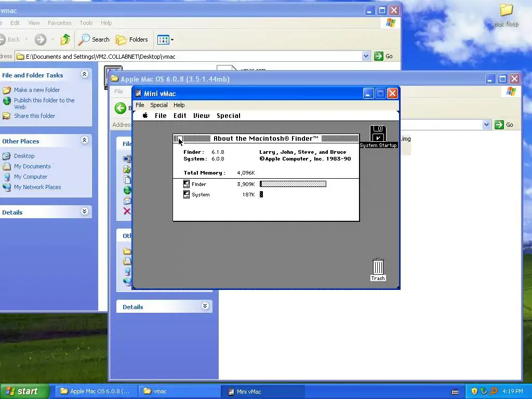The image size is (532, 399).
Task: Click the System icon in memory list
Action: click(187, 194)
